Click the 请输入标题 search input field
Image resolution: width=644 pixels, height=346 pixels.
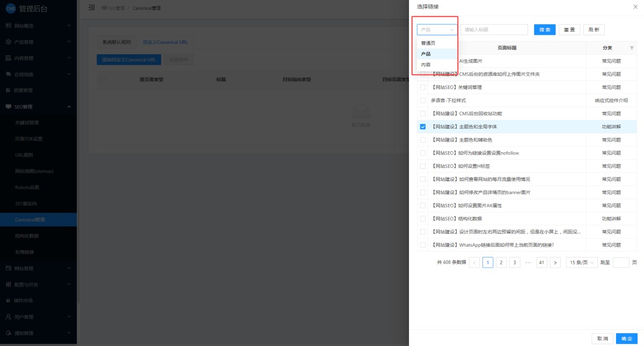pos(494,30)
